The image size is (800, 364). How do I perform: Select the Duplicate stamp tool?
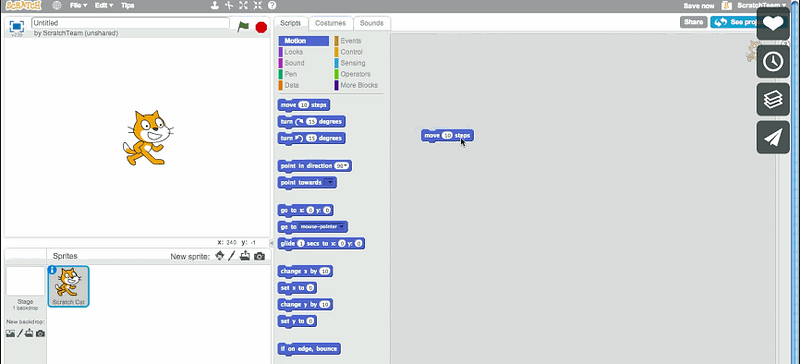[x=215, y=5]
